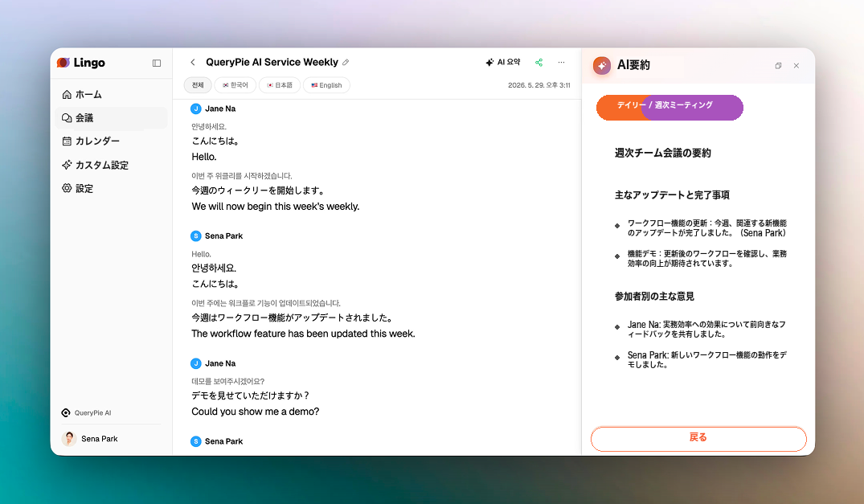Pop out the AI summary panel window icon

tap(778, 66)
